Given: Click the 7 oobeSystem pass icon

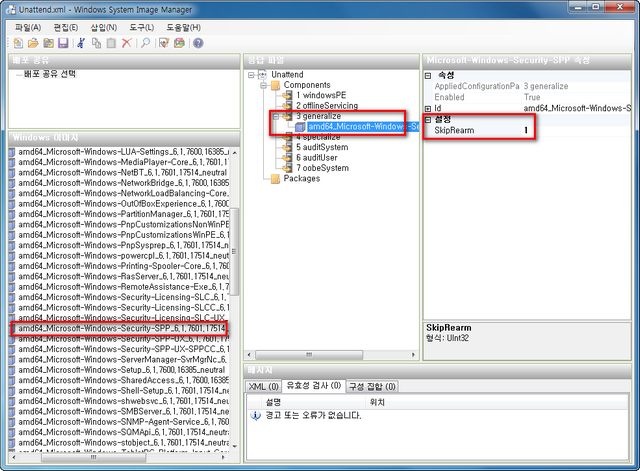Looking at the screenshot, I should coord(288,168).
